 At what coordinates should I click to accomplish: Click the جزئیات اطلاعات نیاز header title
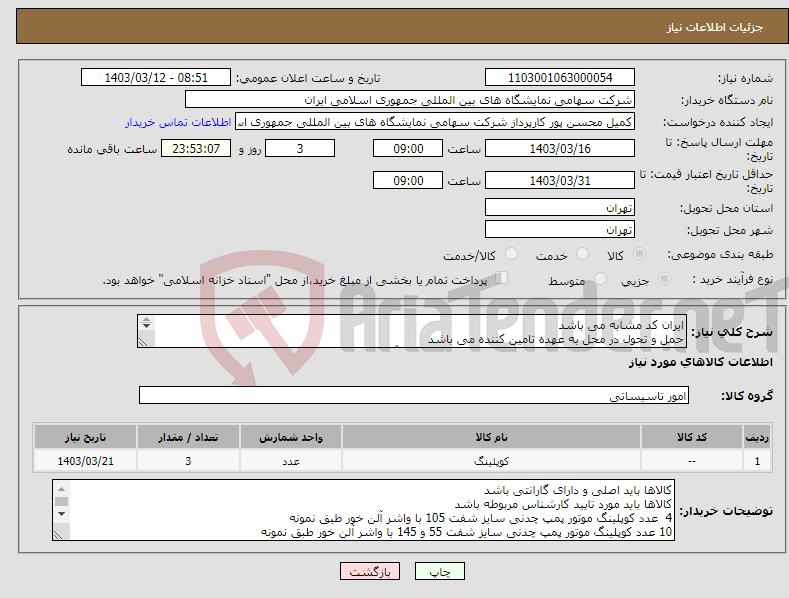715,27
